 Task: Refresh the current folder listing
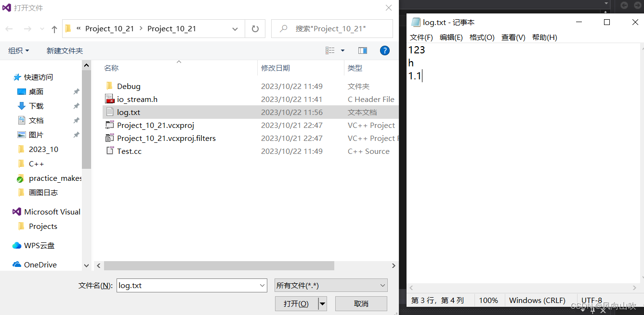pos(255,29)
